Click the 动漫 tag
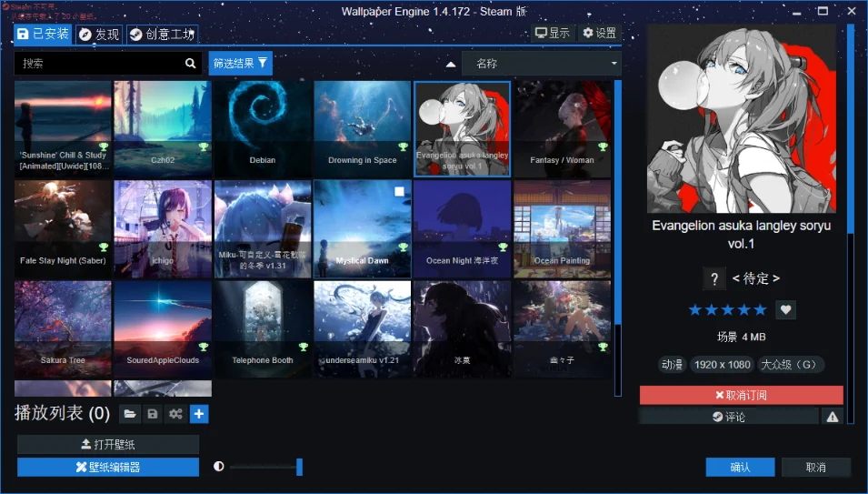 [672, 365]
